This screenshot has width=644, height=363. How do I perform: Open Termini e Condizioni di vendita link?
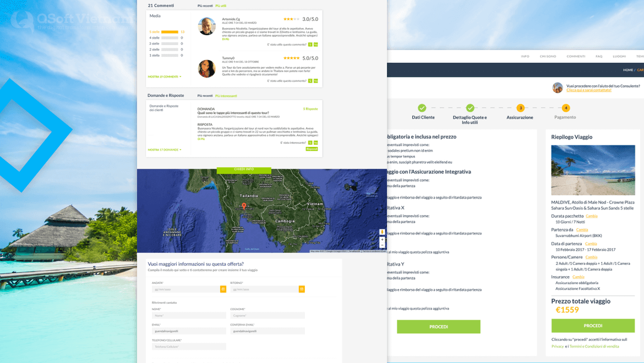click(x=594, y=346)
